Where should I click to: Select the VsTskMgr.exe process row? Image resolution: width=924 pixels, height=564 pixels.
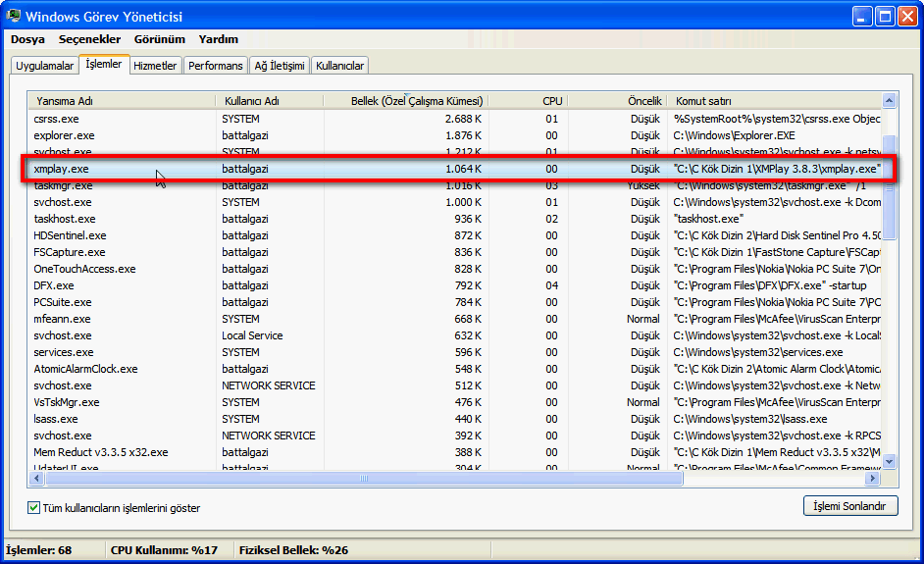455,402
